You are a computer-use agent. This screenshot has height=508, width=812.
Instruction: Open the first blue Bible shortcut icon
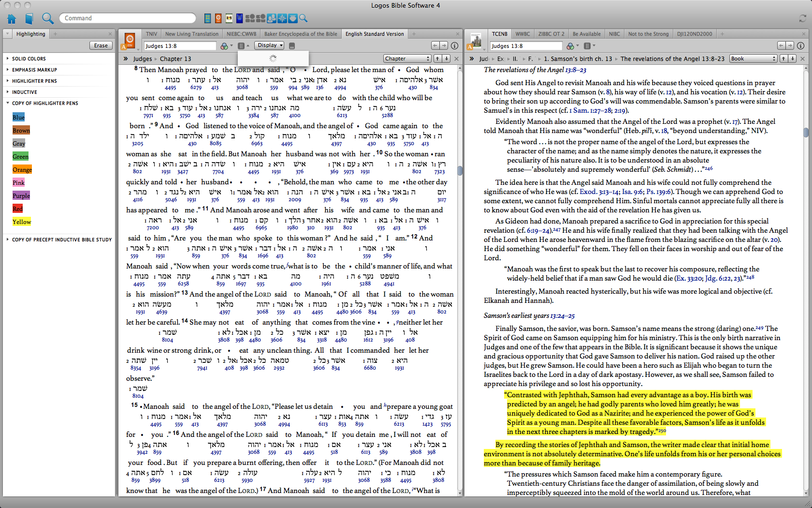tap(208, 18)
